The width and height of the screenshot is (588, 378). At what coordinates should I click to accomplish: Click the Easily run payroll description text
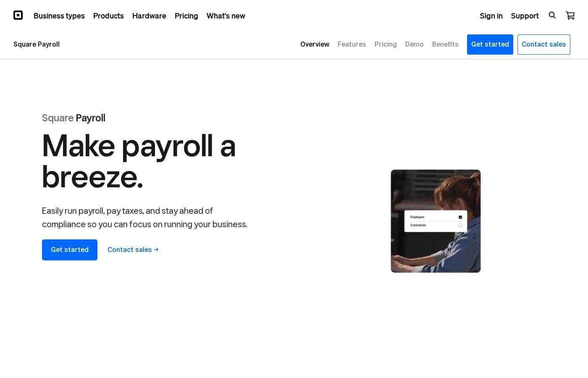[x=144, y=218]
